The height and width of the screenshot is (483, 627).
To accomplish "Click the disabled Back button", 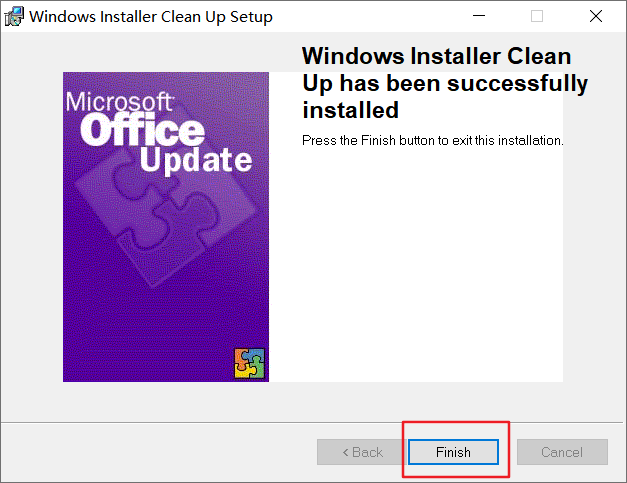I will coord(361,452).
